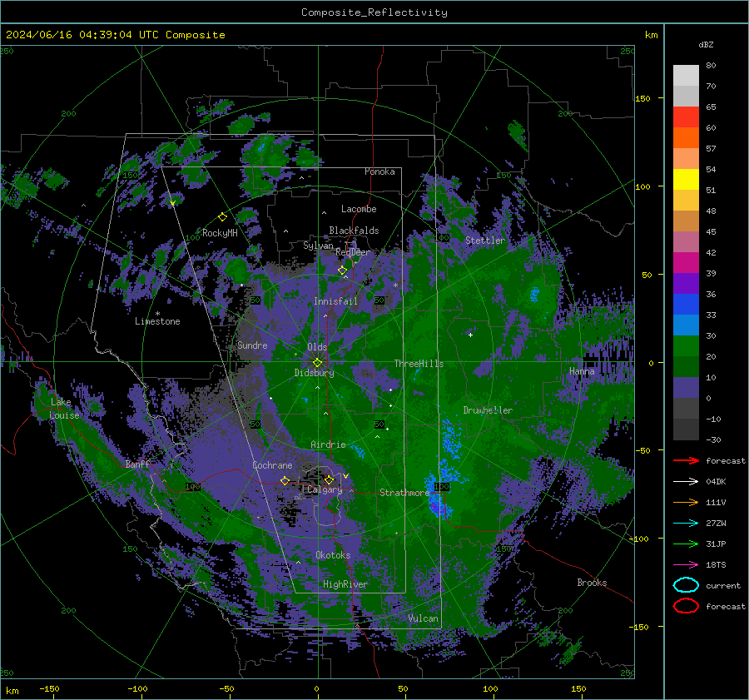
Task: Select the 54 dBZ yellow swatch
Action: coord(686,179)
